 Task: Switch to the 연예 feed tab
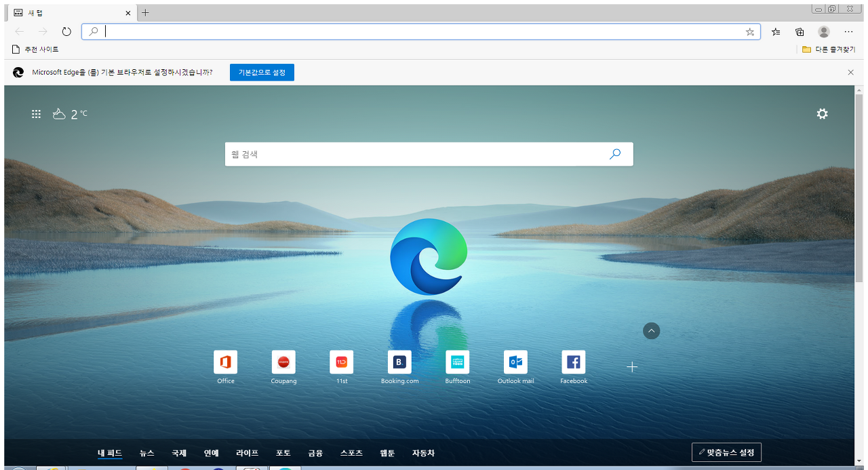click(212, 453)
